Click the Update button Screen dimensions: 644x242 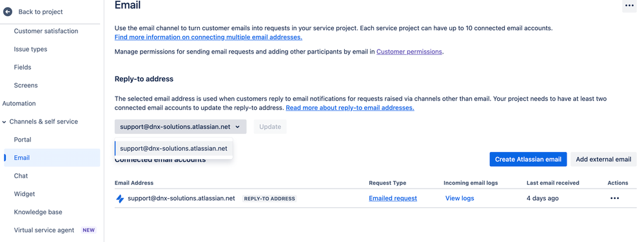[270, 127]
